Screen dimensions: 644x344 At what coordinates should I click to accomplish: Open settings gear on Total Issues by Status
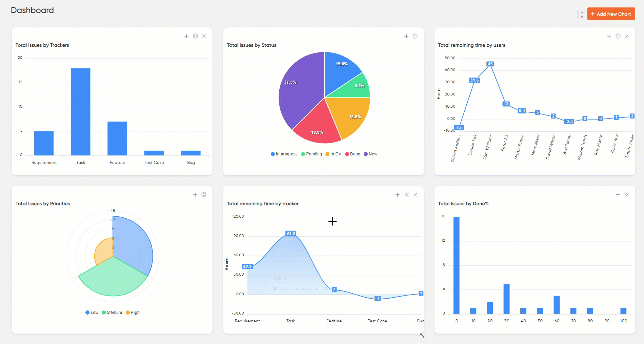click(x=415, y=36)
